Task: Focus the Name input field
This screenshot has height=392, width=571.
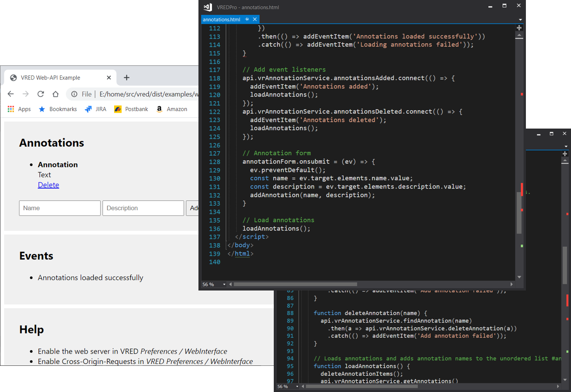Action: 60,208
